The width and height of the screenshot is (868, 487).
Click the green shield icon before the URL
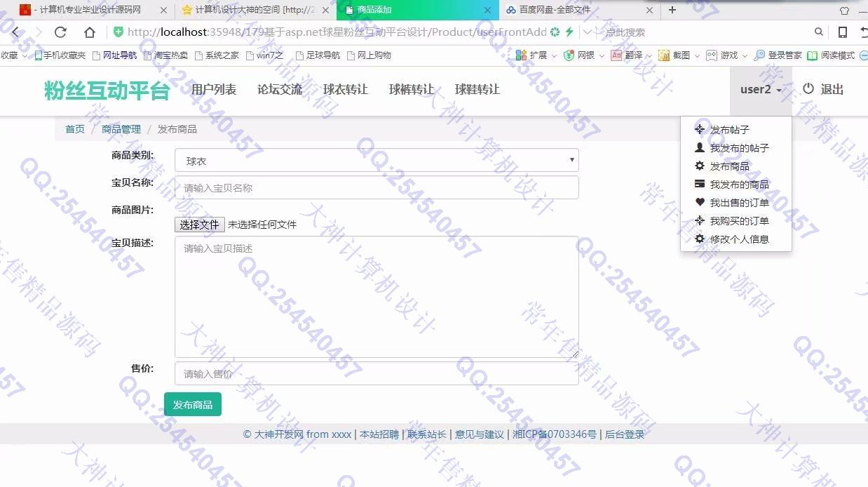click(118, 32)
